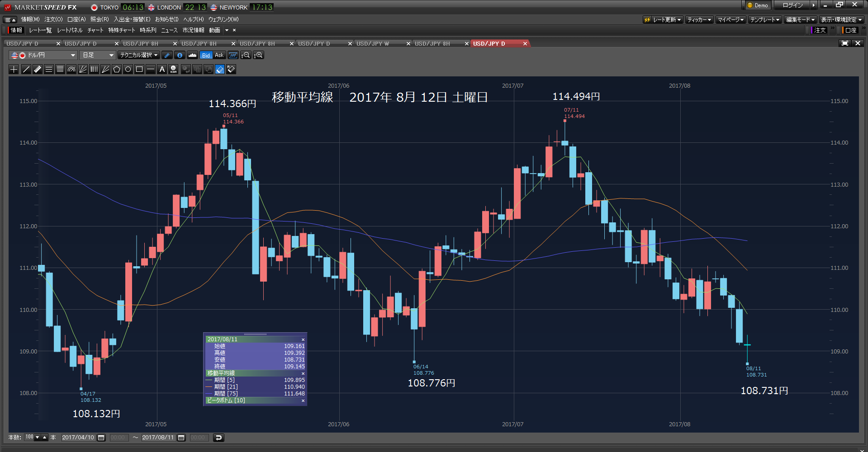This screenshot has height=452, width=868.
Task: Click the erase-all eraser icon
Action: pos(231,69)
